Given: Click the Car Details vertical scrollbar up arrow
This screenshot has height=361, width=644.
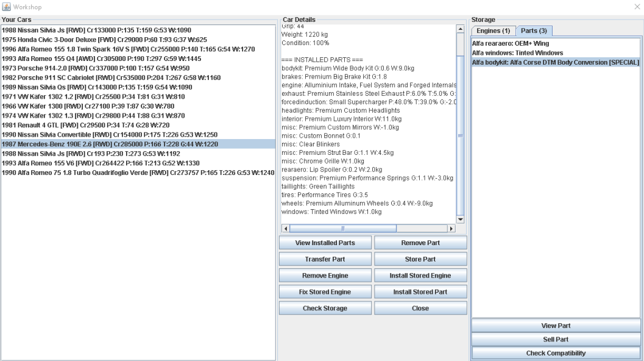Looking at the screenshot, I should tap(461, 29).
